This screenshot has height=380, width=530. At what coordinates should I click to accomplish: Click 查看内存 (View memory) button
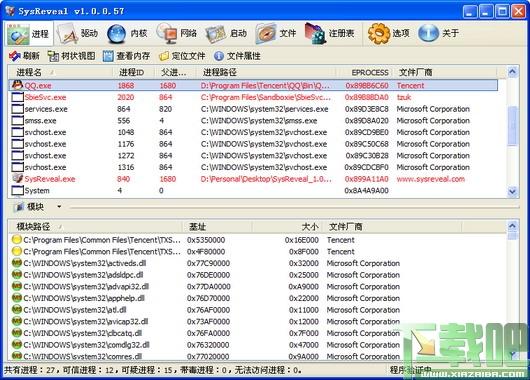[x=126, y=56]
